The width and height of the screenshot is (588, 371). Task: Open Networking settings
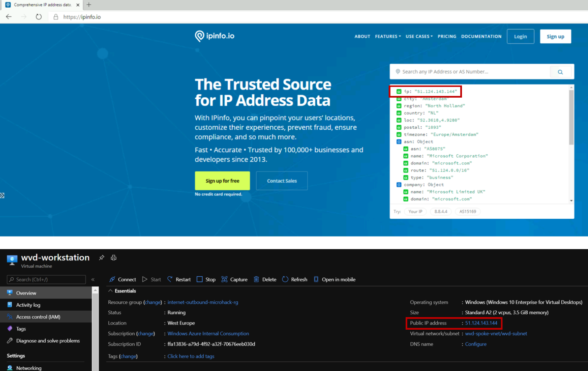point(46,368)
